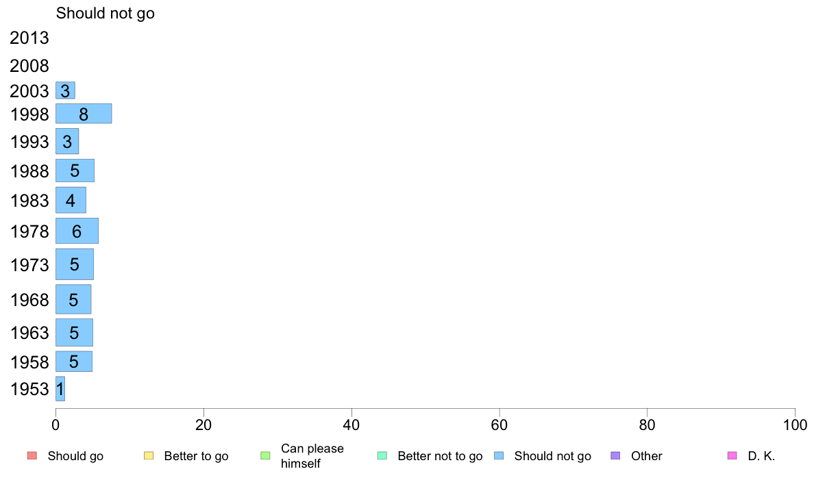
Task: Click the red Should go legend swatch
Action: 32,456
